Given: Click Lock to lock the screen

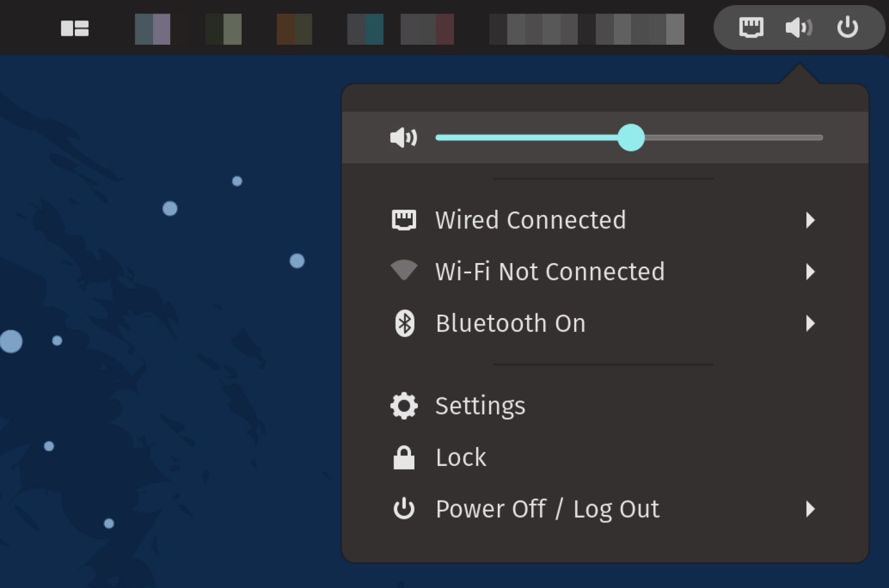Looking at the screenshot, I should click(x=460, y=457).
